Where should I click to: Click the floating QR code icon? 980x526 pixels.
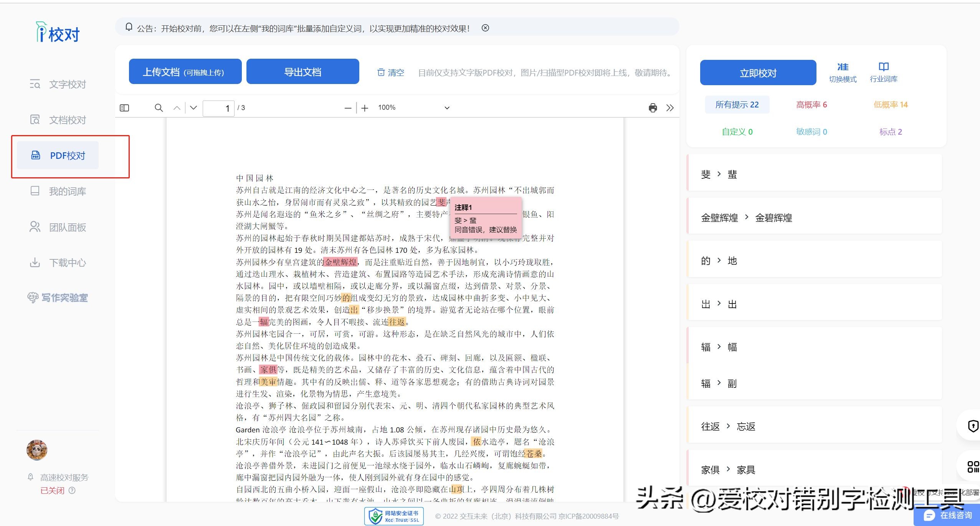pos(973,467)
